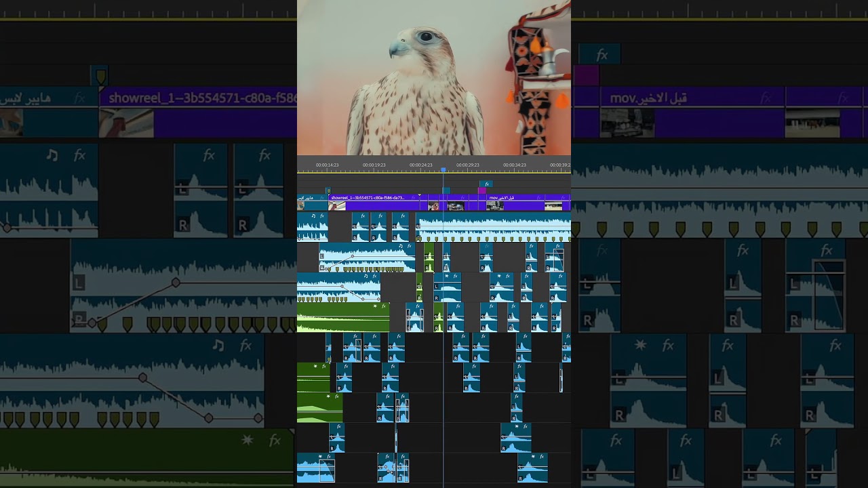Image resolution: width=868 pixels, height=488 pixels.
Task: Select the fx clip above the magenta clip
Action: point(486,184)
